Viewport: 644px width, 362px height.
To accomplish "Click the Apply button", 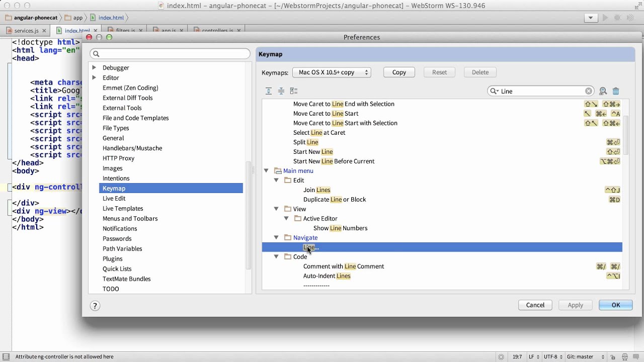I will pyautogui.click(x=576, y=305).
